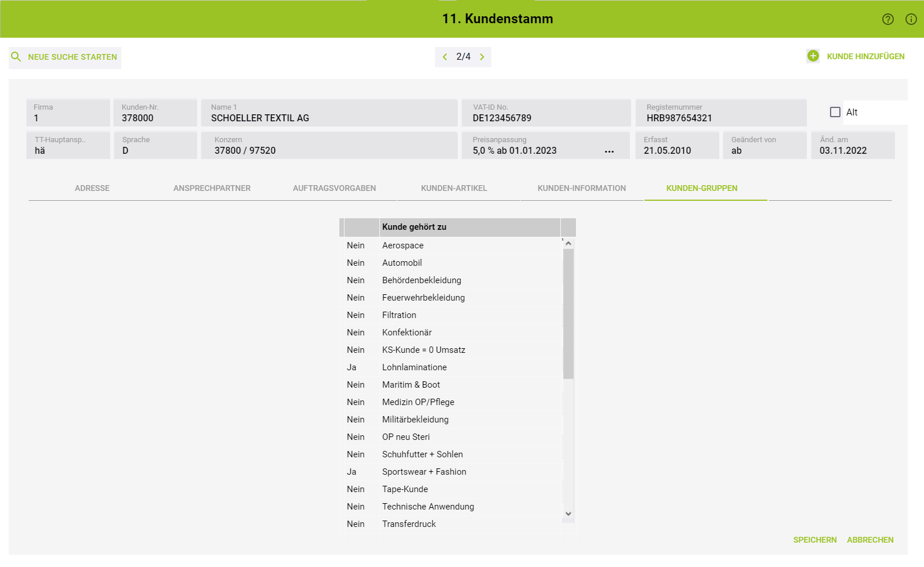
Task: Click the search magnifier icon
Action: click(x=16, y=57)
